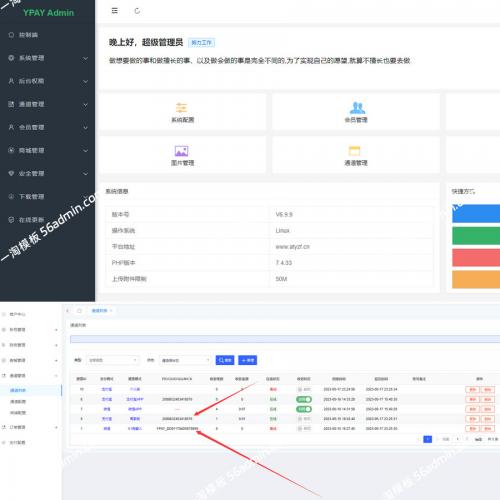Click the refresh icon in the top header
This screenshot has width=500, height=500.
137,11
